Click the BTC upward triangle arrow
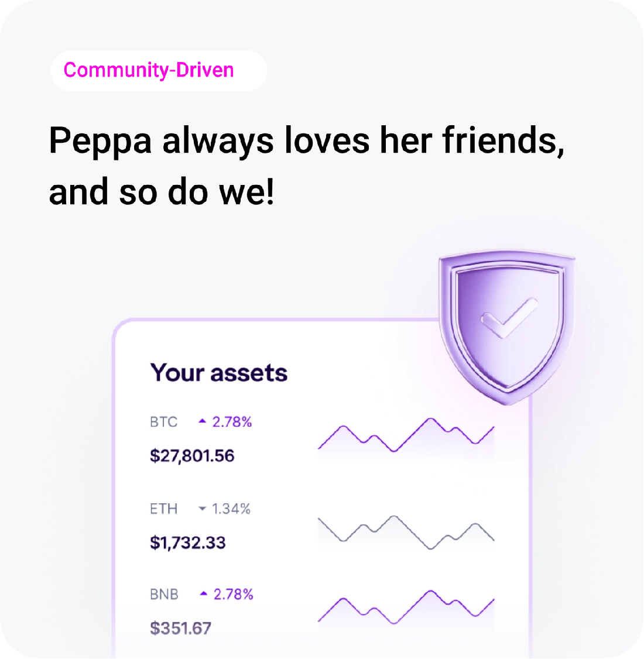The height and width of the screenshot is (659, 644). [203, 421]
